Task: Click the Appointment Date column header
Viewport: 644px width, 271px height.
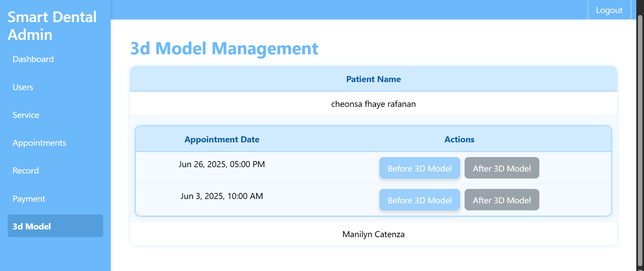Action: click(221, 139)
